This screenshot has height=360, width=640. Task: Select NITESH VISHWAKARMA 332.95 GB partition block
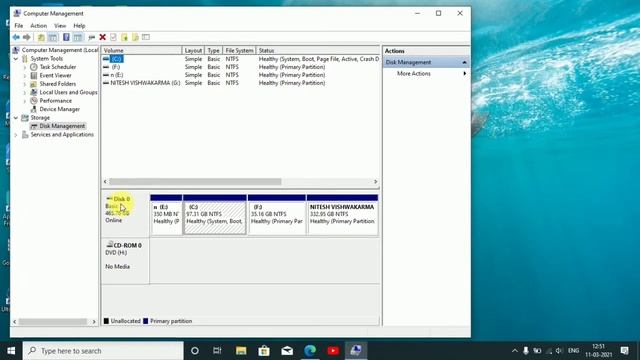click(x=342, y=215)
